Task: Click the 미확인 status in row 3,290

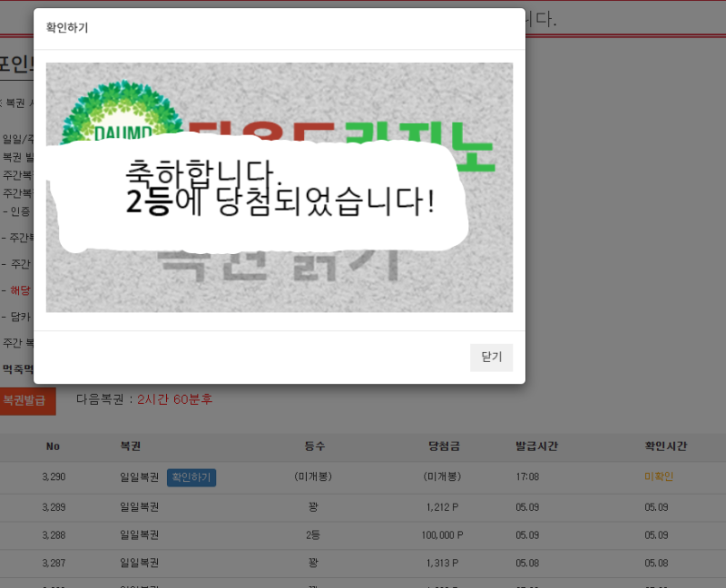Action: (659, 476)
